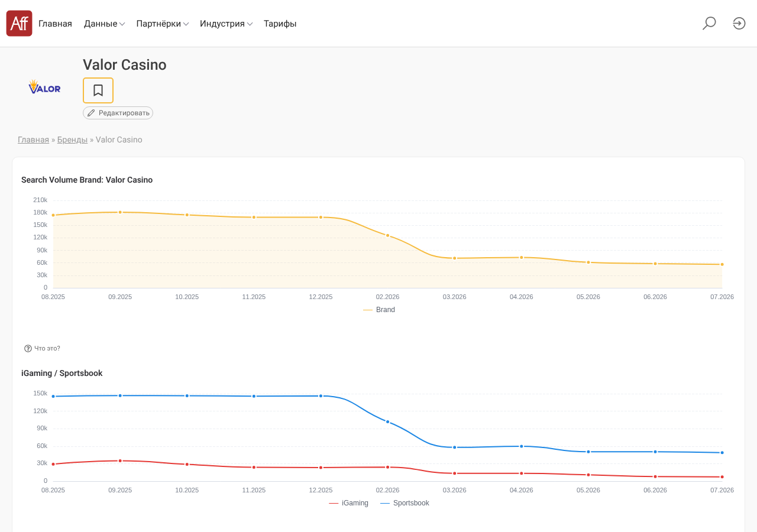Click Sportsbook red point at 12.2025
The width and height of the screenshot is (757, 532).
tap(321, 468)
